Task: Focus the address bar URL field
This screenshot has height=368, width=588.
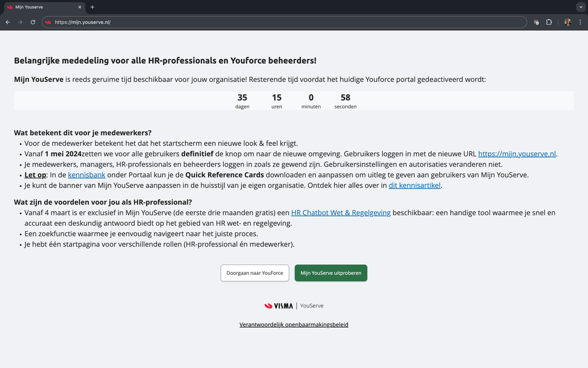Action: tap(283, 22)
